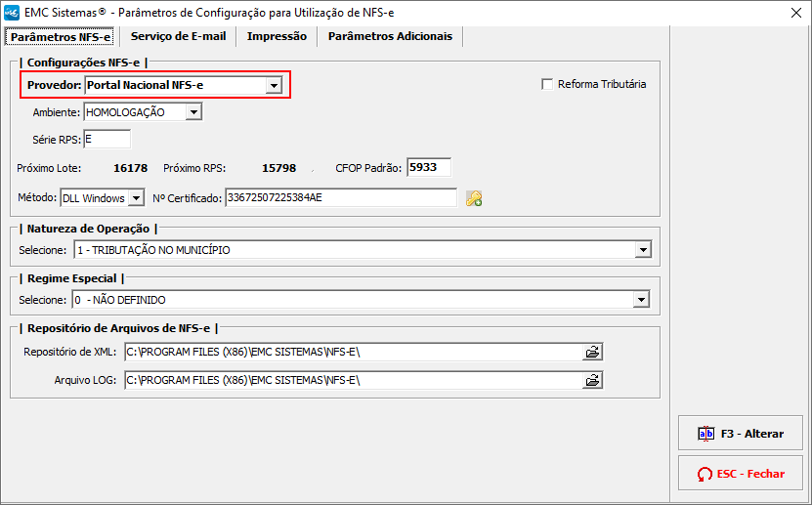
Task: Open the Parâmetros Adicionais tab
Action: click(390, 37)
